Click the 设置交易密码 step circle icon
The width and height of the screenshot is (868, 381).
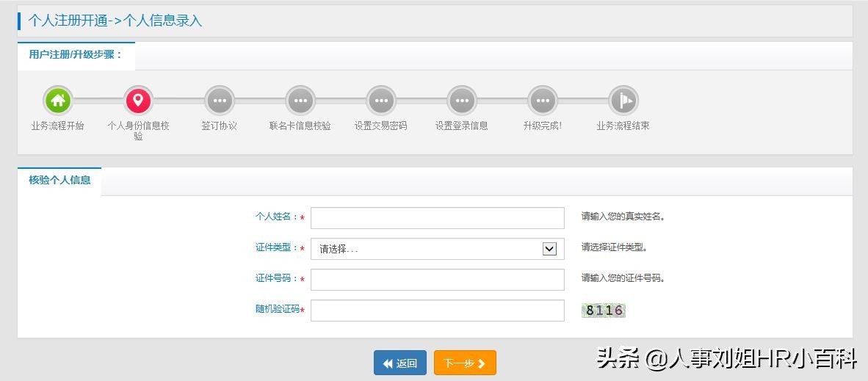click(381, 101)
